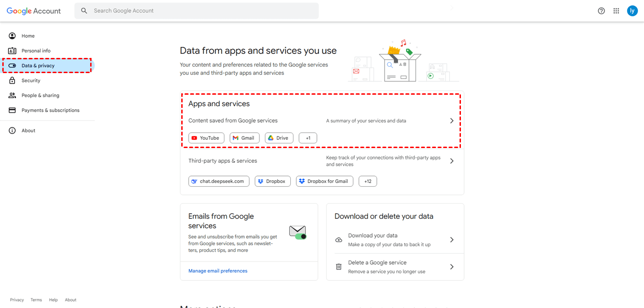This screenshot has height=308, width=644.
Task: Go to Security in sidebar
Action: (31, 80)
